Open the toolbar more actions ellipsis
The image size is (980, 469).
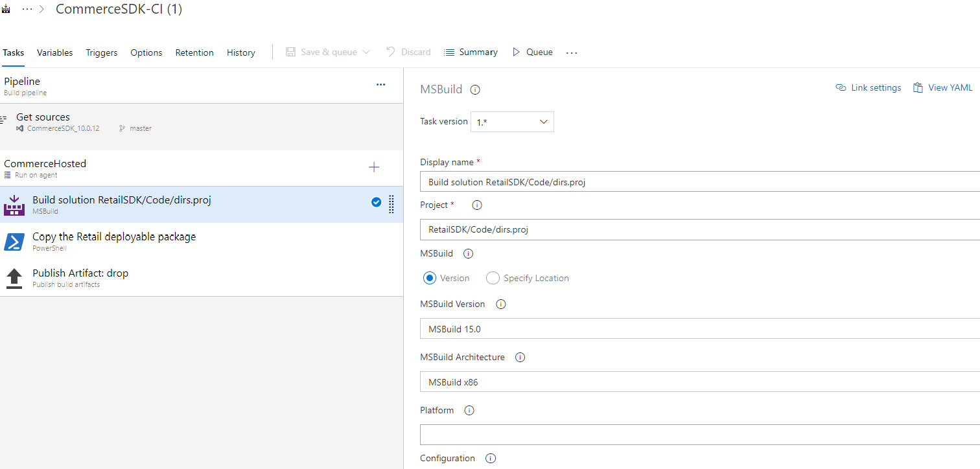click(572, 53)
